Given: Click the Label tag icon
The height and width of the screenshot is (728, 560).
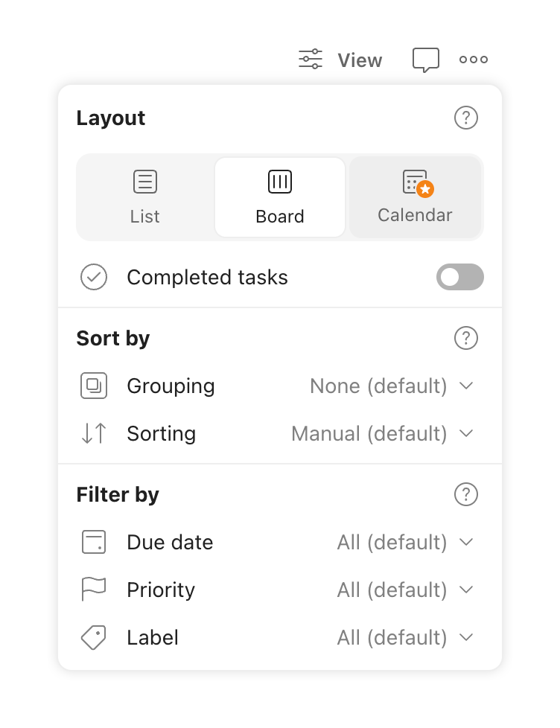Looking at the screenshot, I should pos(93,637).
